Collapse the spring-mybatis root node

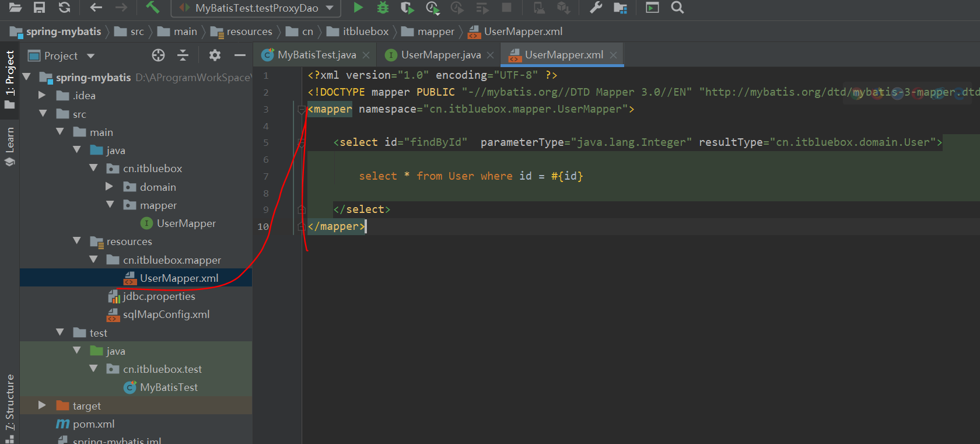(x=26, y=77)
